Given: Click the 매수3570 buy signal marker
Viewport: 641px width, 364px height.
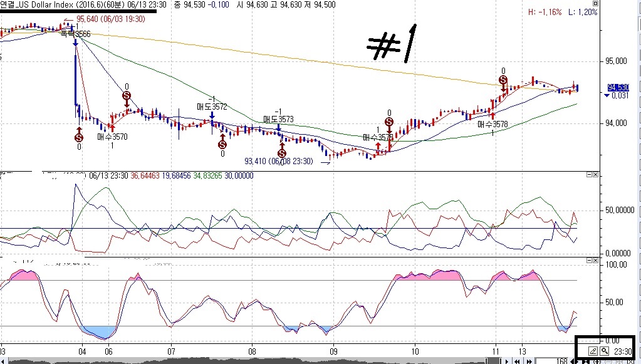Looking at the screenshot, I should point(112,136).
